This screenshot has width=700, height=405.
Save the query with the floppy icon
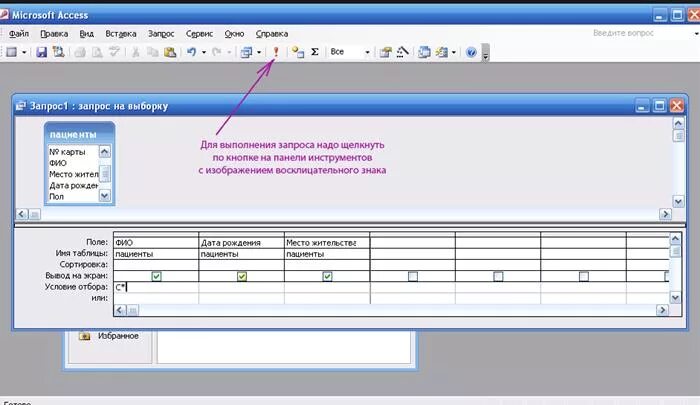(41, 52)
